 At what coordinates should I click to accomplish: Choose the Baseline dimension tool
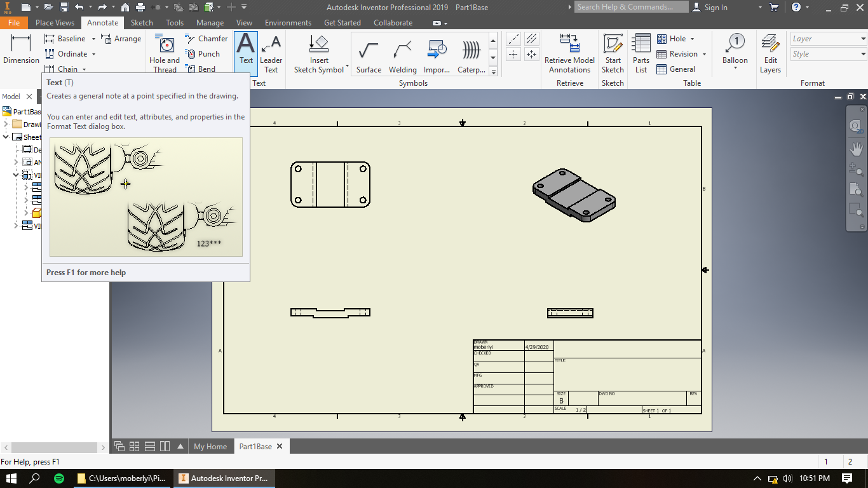click(x=64, y=39)
